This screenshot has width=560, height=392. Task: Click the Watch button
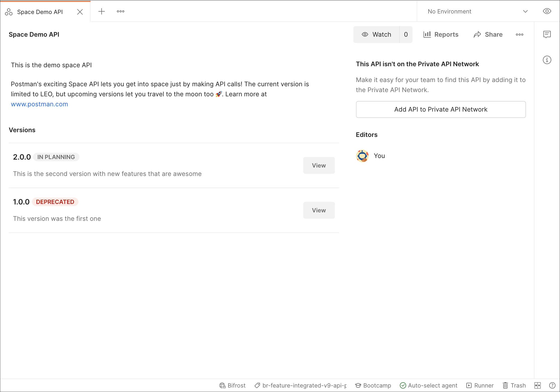[x=377, y=35]
